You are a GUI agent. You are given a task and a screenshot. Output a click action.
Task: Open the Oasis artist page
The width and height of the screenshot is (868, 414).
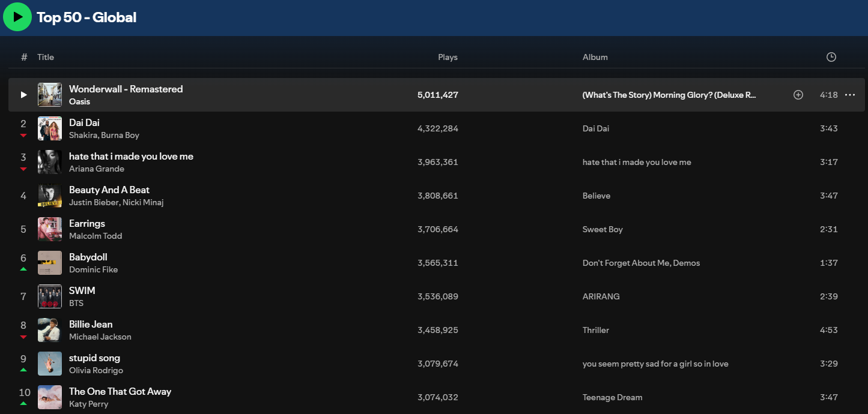click(79, 101)
